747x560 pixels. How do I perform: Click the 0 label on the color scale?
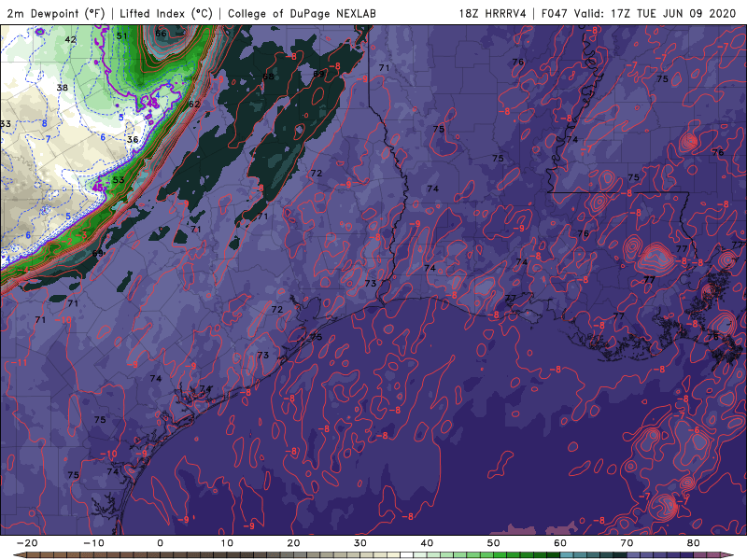click(160, 543)
